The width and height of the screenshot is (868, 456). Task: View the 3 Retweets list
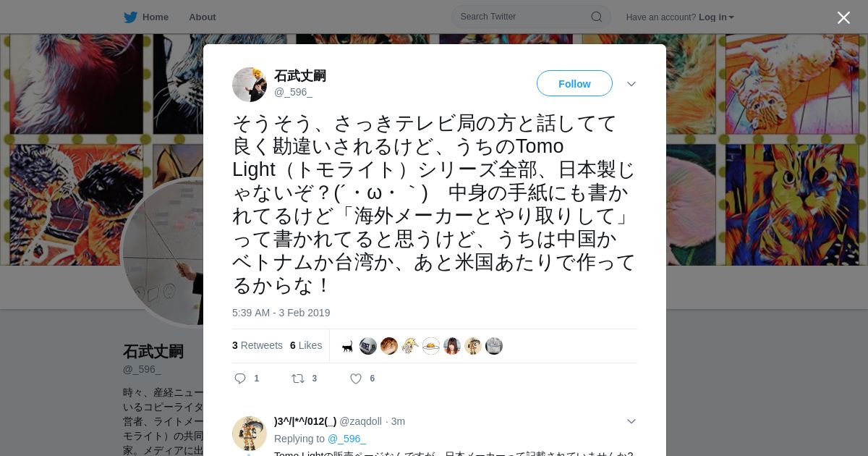(258, 345)
